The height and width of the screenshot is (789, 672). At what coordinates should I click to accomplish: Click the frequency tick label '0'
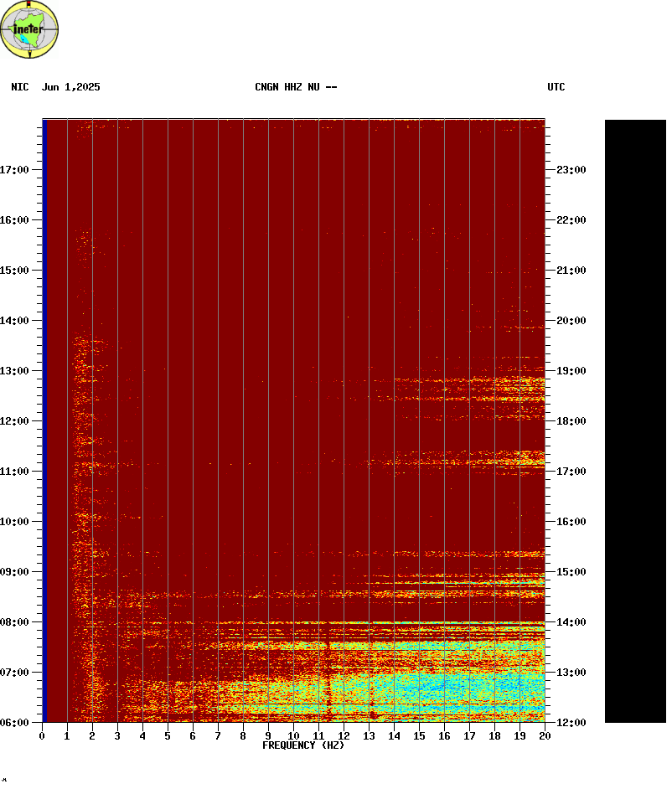[42, 736]
